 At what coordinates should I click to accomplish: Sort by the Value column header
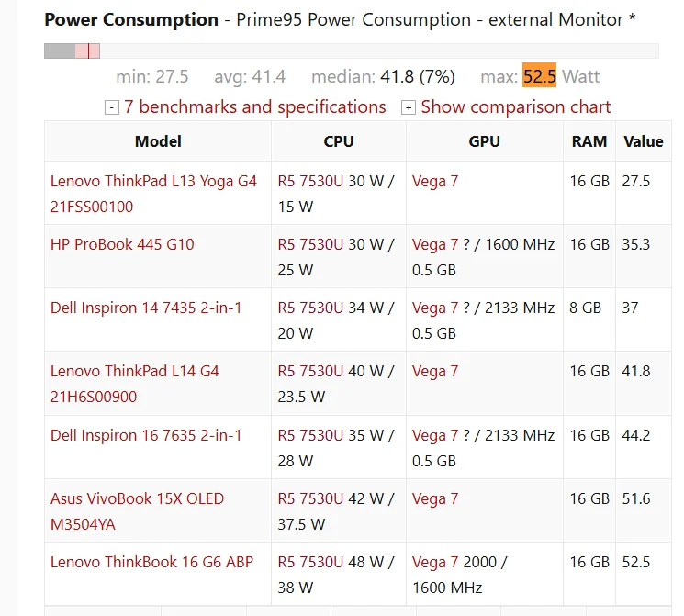[643, 141]
